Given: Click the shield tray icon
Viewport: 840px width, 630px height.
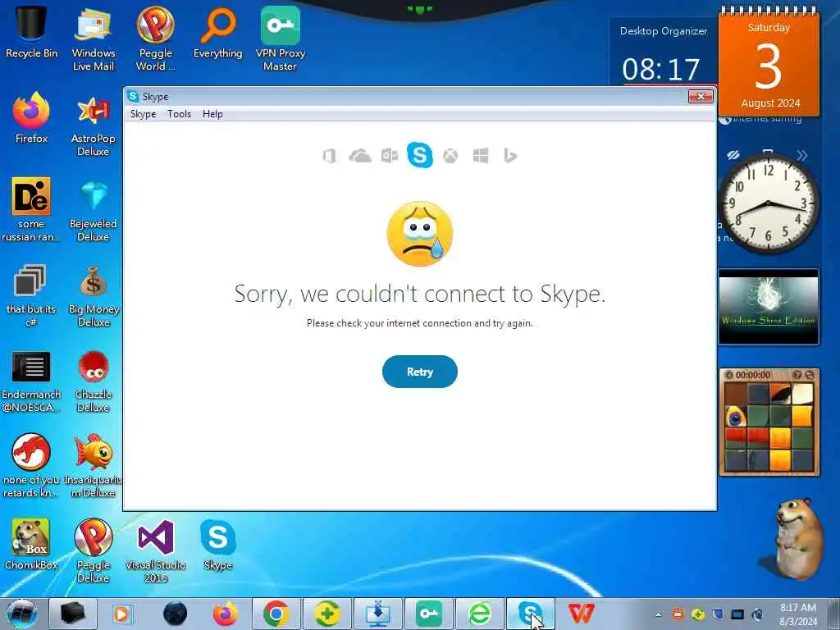Looking at the screenshot, I should click(718, 614).
